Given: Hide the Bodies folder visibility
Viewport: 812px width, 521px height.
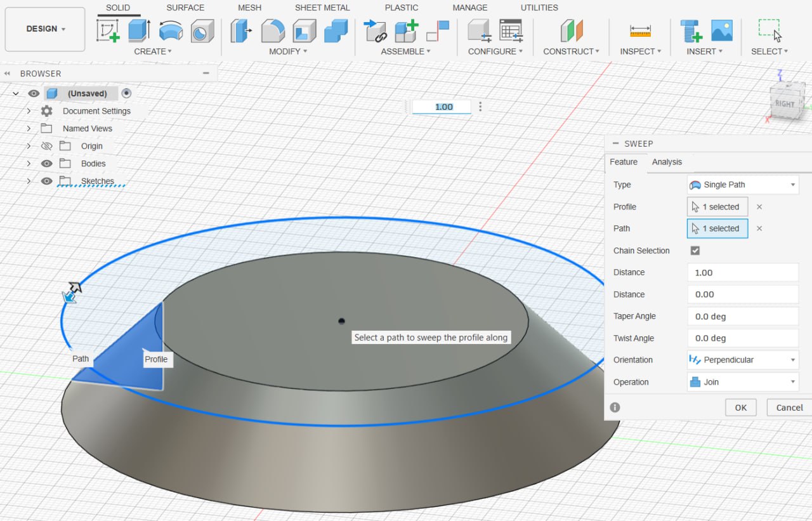Looking at the screenshot, I should pos(46,164).
